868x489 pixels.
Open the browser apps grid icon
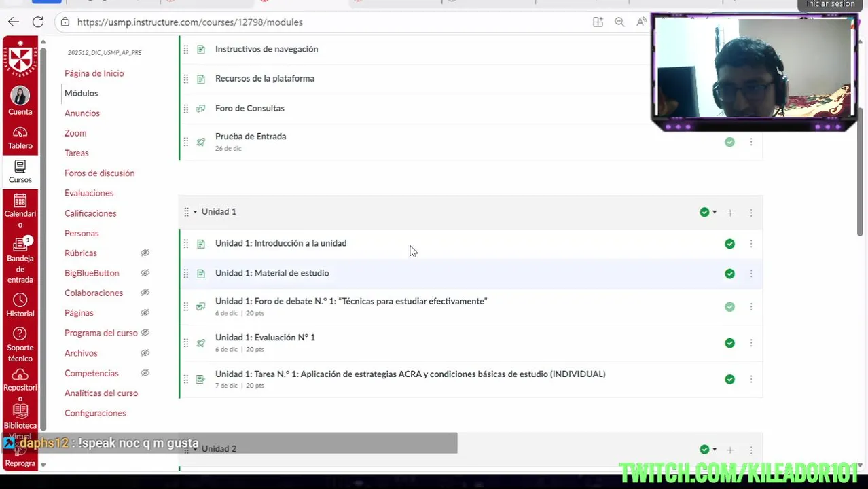(598, 22)
